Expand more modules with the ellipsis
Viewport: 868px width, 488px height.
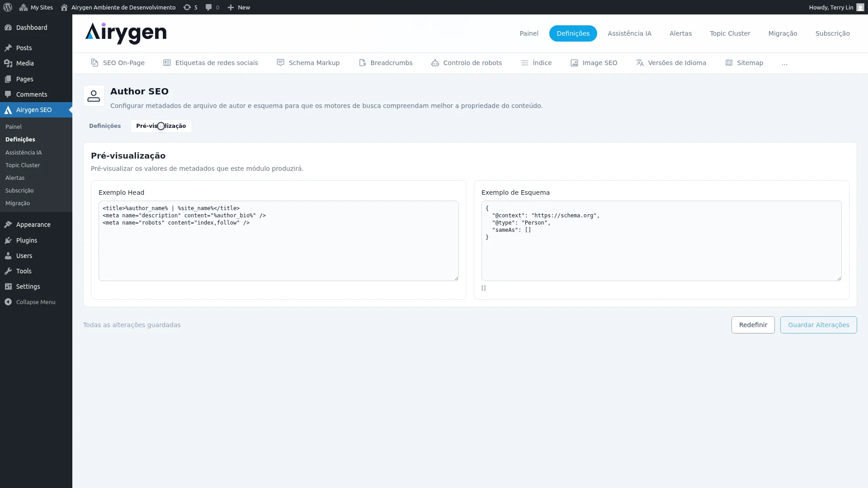pos(784,63)
